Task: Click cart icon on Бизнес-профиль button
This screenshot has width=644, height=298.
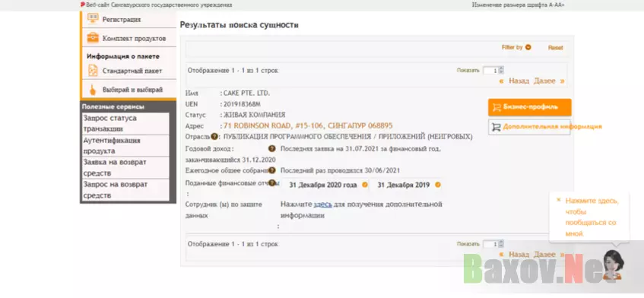Action: pos(496,107)
